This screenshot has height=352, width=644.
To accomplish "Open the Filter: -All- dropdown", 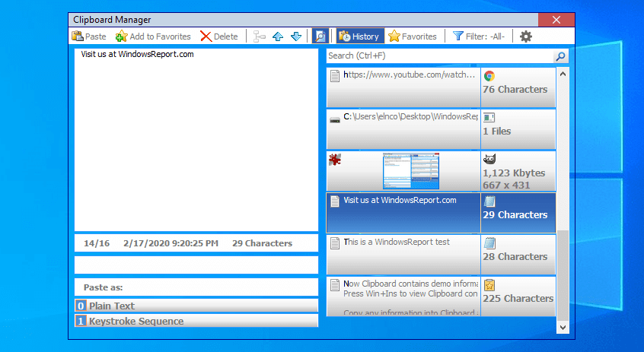I will pos(479,36).
